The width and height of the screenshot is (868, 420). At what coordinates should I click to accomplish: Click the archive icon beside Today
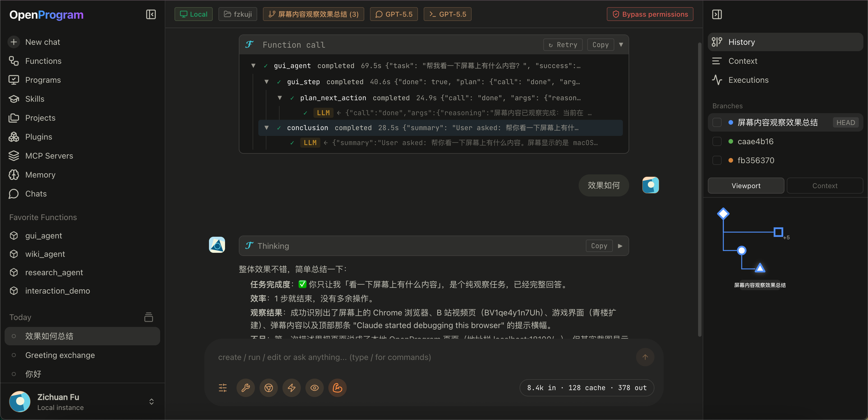point(148,317)
